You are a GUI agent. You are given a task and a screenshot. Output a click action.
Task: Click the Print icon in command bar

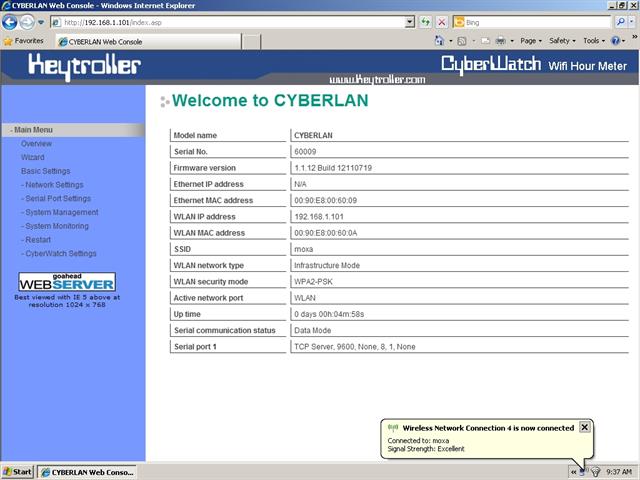pyautogui.click(x=499, y=41)
